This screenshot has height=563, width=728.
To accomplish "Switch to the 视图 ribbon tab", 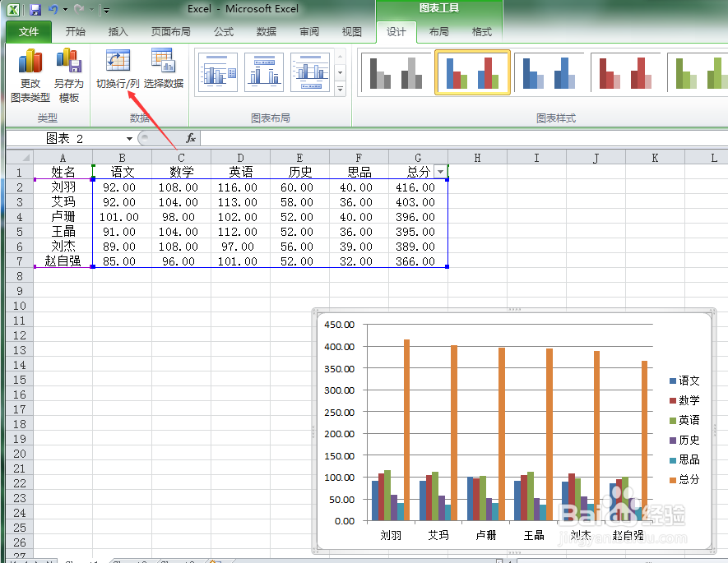I will coord(351,31).
